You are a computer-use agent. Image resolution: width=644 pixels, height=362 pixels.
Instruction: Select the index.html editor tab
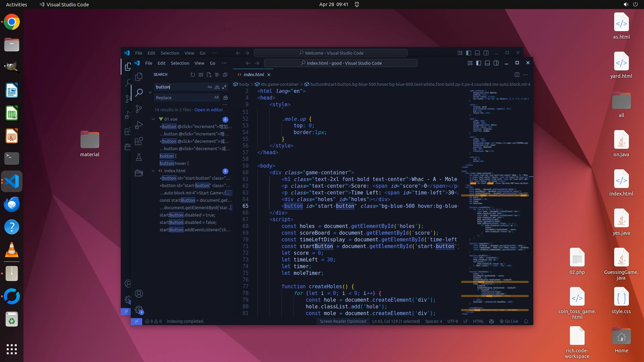254,74
